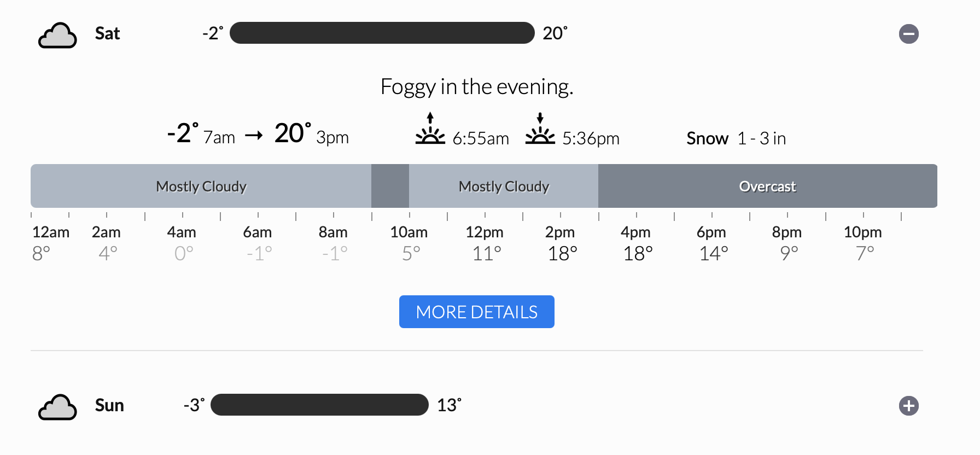Select the morning Mostly Cloudy segment
Viewport: 980px width, 455px height.
click(201, 186)
